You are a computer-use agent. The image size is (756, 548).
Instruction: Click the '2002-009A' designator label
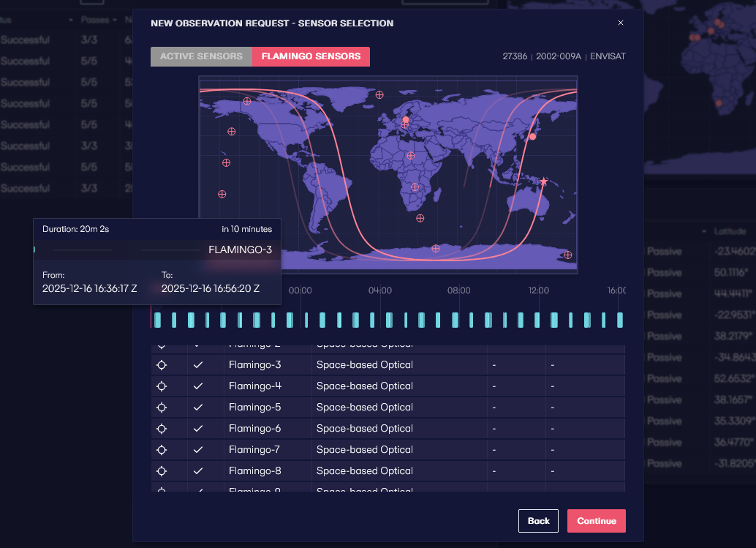559,56
